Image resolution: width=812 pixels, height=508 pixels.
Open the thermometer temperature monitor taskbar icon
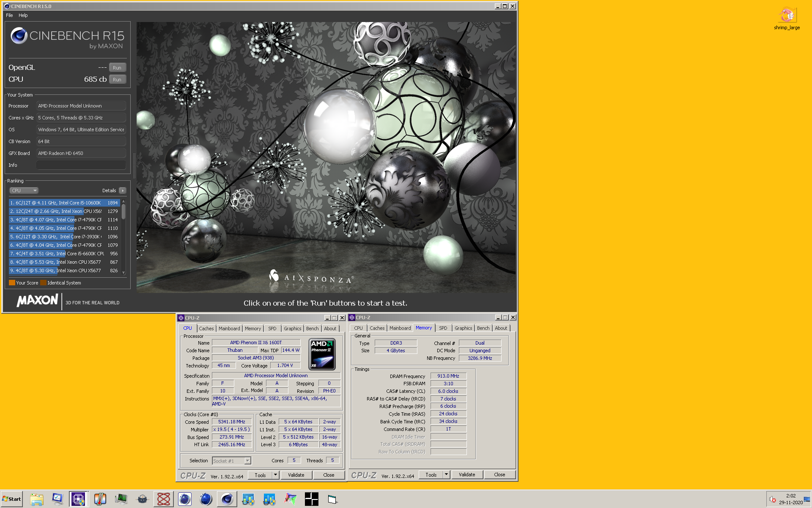(100, 499)
